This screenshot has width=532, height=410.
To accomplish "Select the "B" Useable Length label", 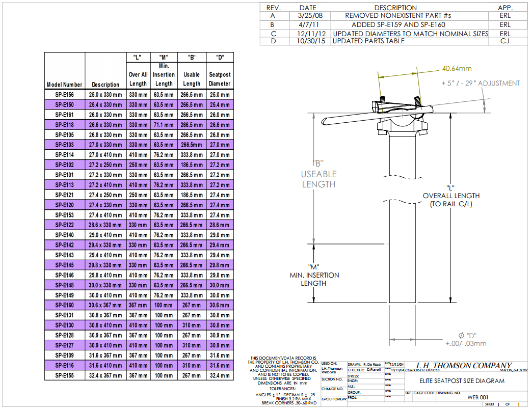I will pos(318,174).
